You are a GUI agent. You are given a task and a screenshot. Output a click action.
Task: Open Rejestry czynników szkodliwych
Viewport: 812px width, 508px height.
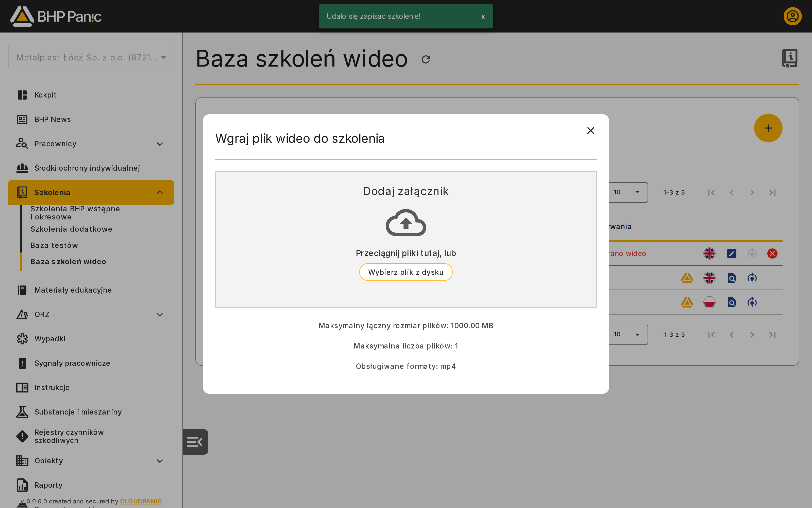[x=91, y=436]
